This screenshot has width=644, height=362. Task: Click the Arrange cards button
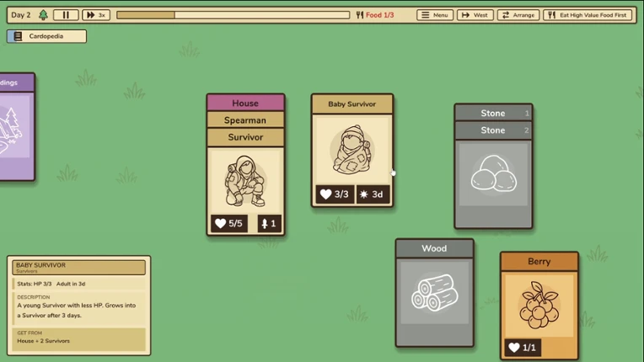(x=518, y=15)
